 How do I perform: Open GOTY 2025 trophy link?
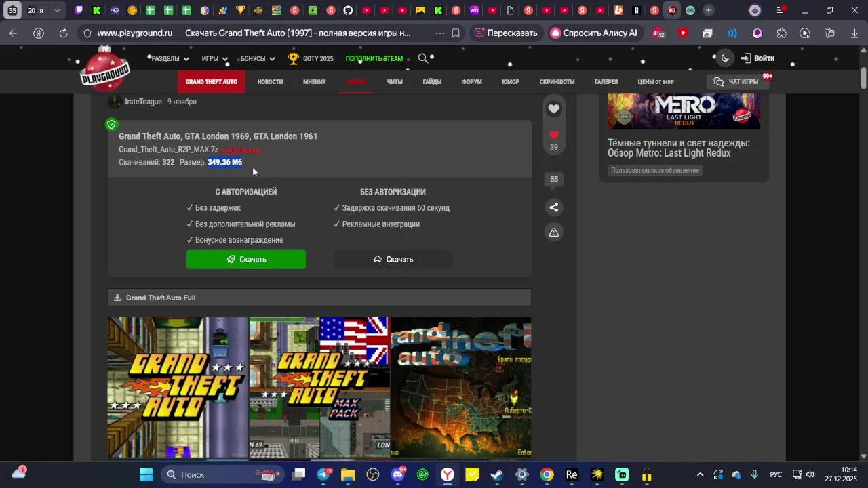311,58
